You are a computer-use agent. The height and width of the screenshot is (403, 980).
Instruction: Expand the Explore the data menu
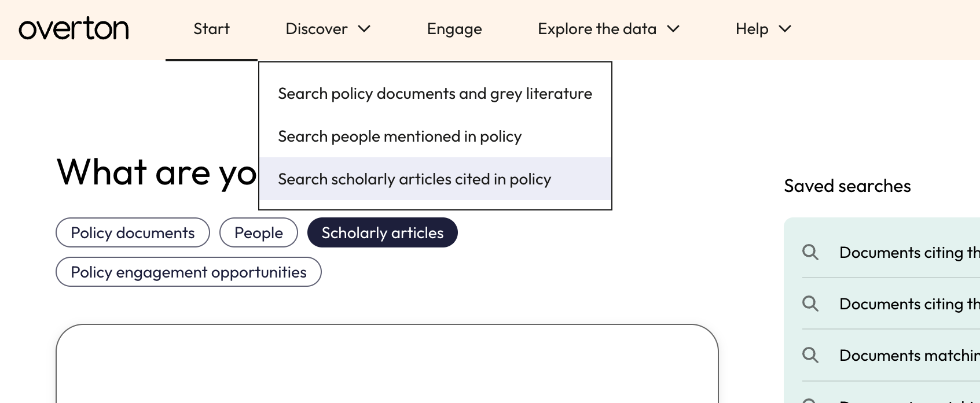608,29
